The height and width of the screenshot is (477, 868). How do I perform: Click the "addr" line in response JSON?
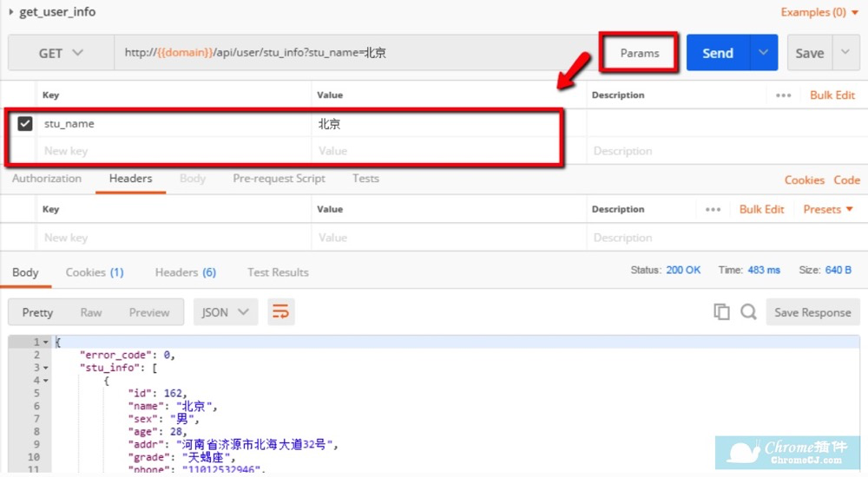(233, 444)
